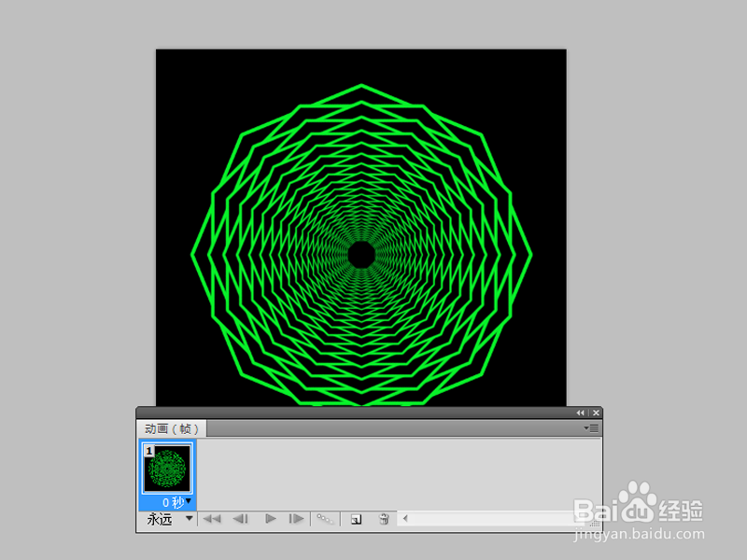Click the green polygon spiral canvas image
The image size is (747, 560).
pos(361,228)
